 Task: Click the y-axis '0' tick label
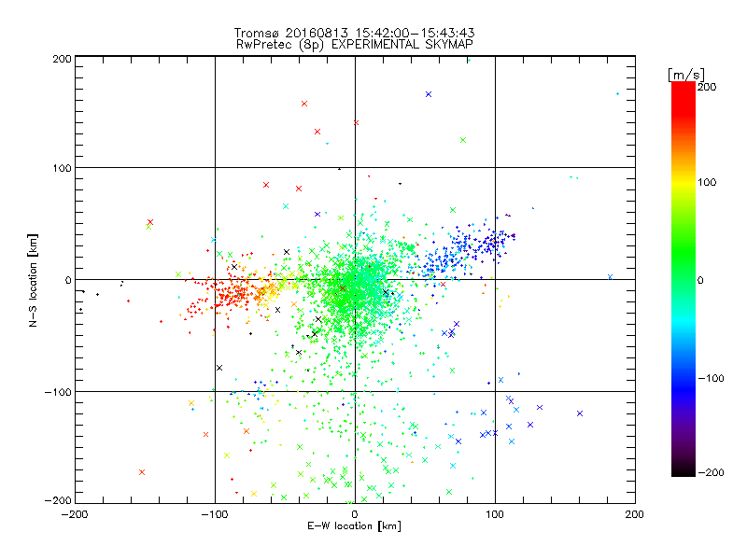coord(68,280)
